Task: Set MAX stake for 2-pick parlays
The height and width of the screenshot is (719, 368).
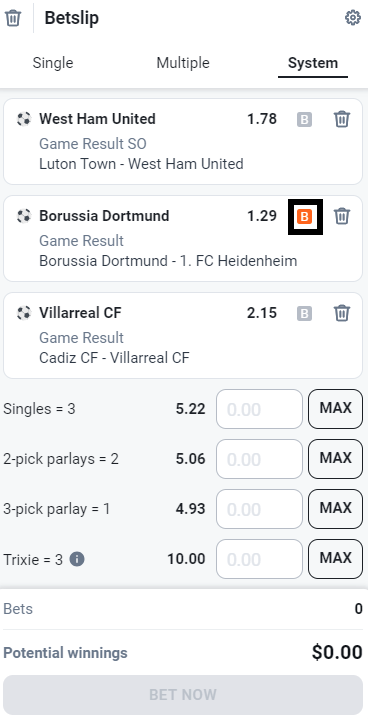Action: point(335,459)
